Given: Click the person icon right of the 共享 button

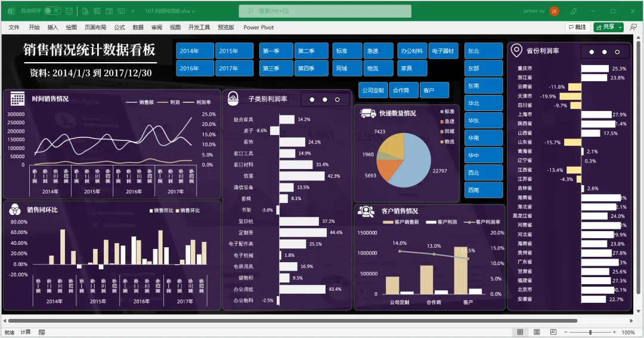Looking at the screenshot, I should pyautogui.click(x=633, y=27).
